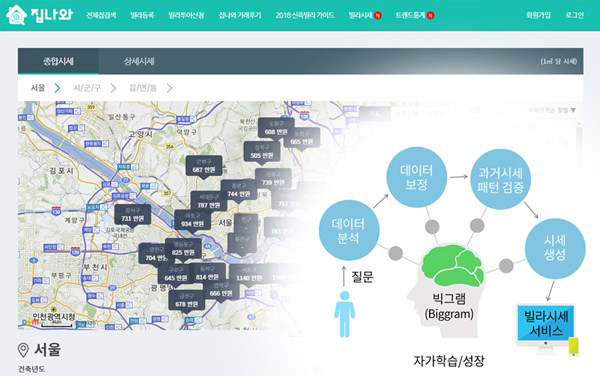Click the 인천광역시청 label on the map
600x376 pixels.
(54, 317)
